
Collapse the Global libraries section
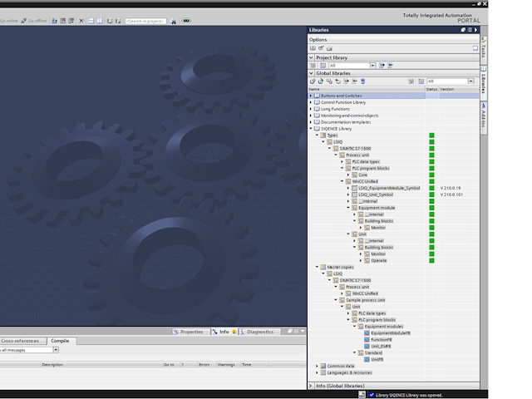click(x=311, y=73)
